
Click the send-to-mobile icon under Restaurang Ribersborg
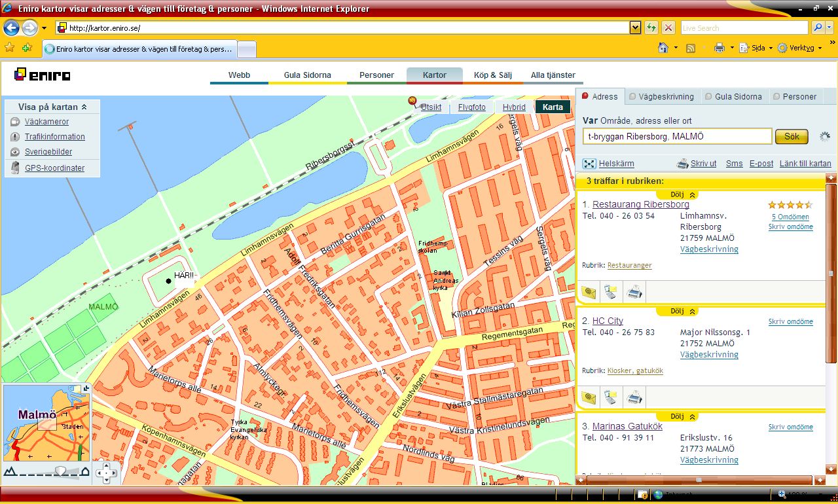point(611,292)
